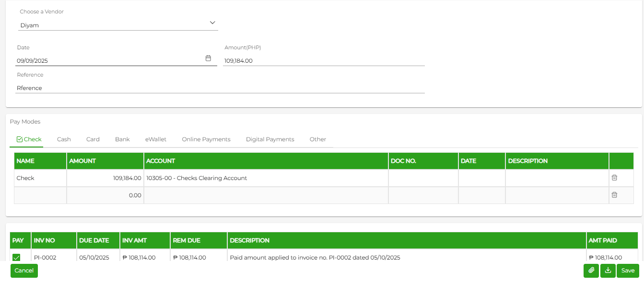Click the checkmark icon on Check tab
Screen dimensions: 644x283
20,139
